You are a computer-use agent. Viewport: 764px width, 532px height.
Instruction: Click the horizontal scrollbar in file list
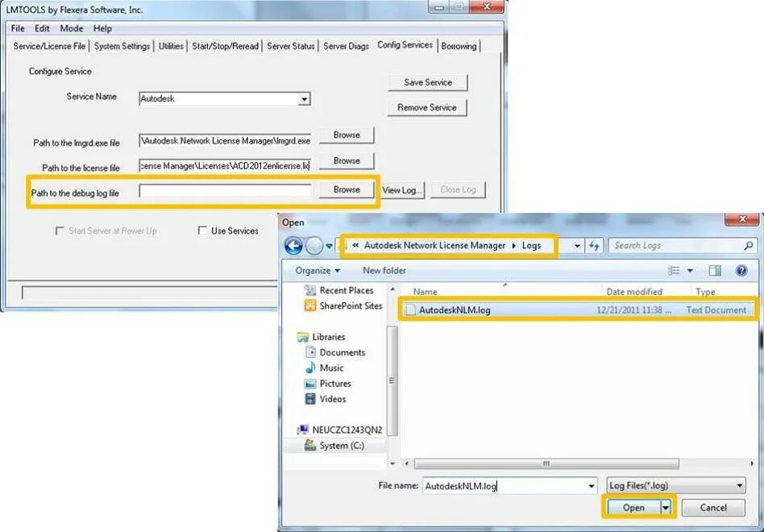[x=546, y=463]
